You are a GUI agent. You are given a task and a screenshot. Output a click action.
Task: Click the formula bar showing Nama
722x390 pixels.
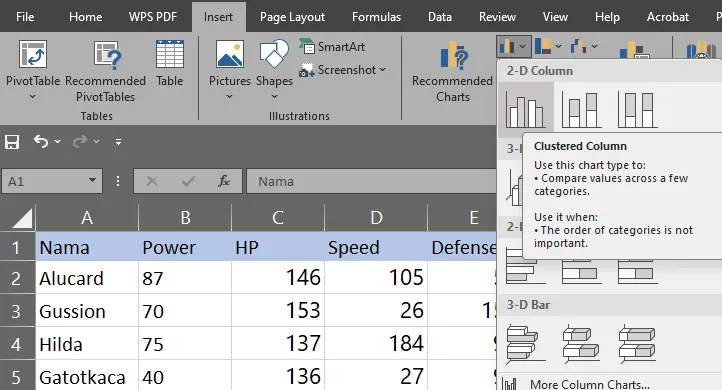click(372, 181)
